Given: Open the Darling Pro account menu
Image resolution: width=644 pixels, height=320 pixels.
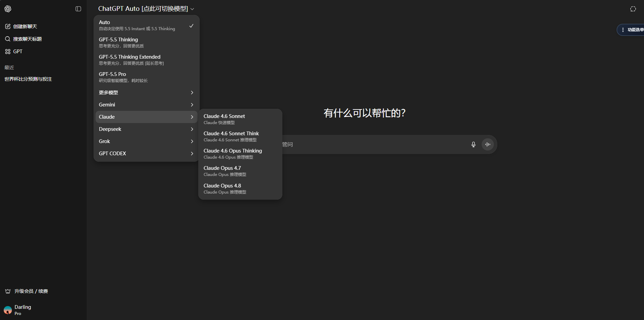Looking at the screenshot, I should (43, 310).
